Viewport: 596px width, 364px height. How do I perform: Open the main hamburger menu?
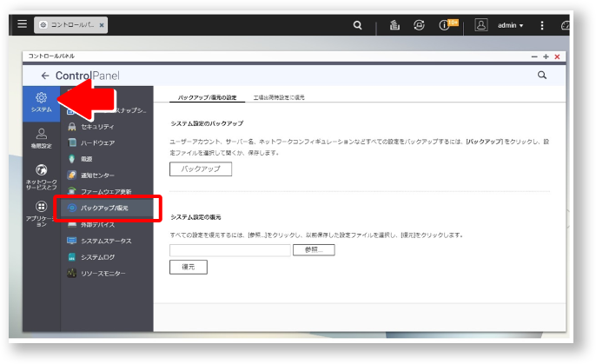22,24
